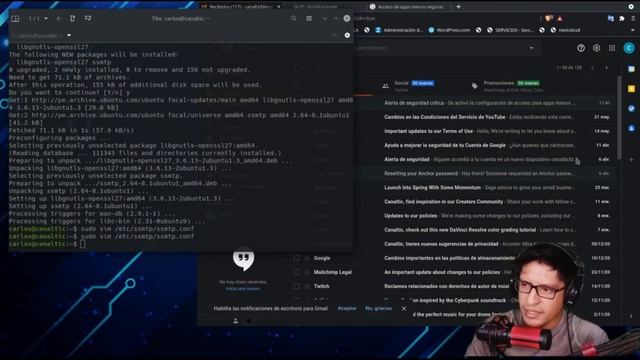Click the terminal prompt input line

[180, 244]
